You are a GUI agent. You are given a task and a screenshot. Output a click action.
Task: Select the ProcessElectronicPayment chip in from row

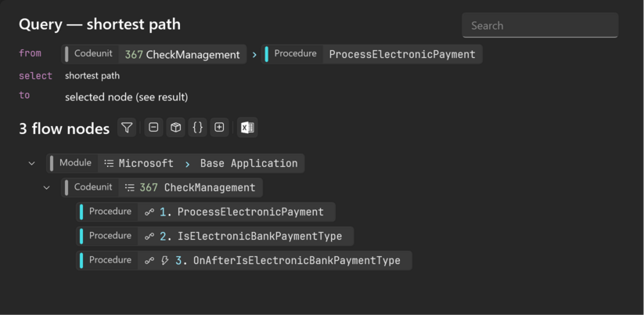pyautogui.click(x=372, y=54)
